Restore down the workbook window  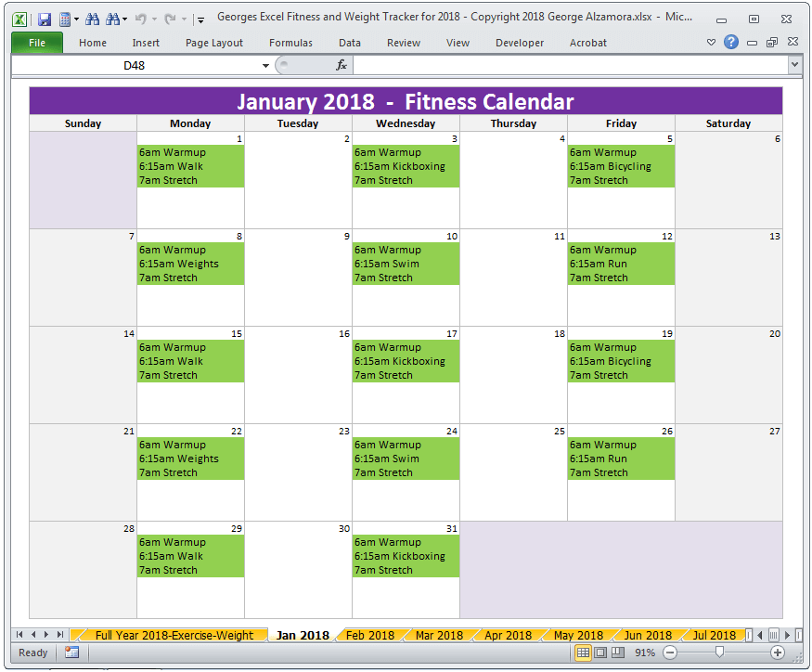(771, 43)
